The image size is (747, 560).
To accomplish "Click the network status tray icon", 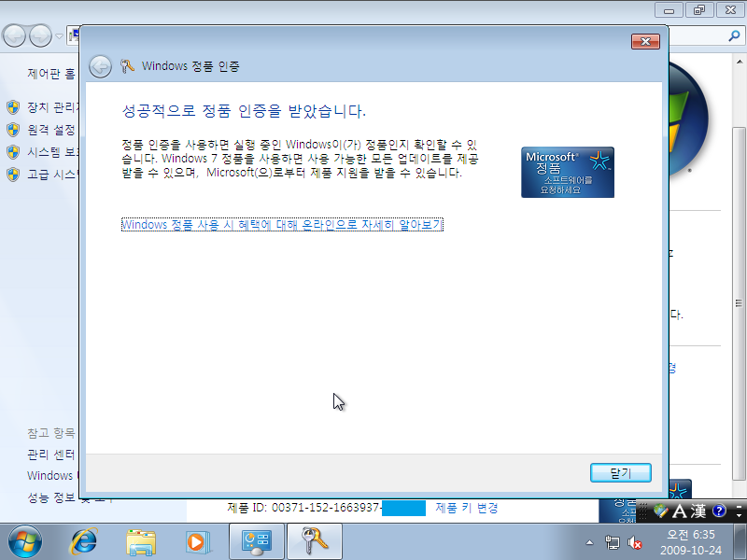I will tap(613, 541).
